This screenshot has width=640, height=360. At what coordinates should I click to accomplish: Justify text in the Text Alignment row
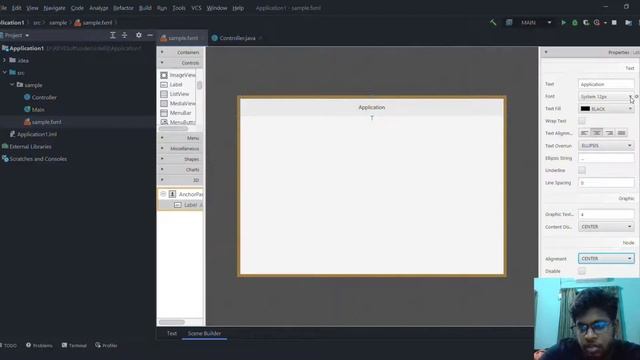click(621, 133)
